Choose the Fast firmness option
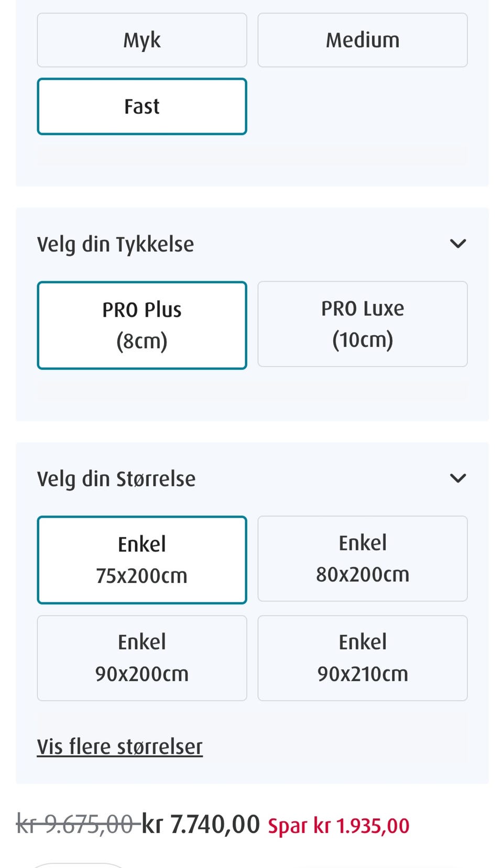 (x=142, y=106)
